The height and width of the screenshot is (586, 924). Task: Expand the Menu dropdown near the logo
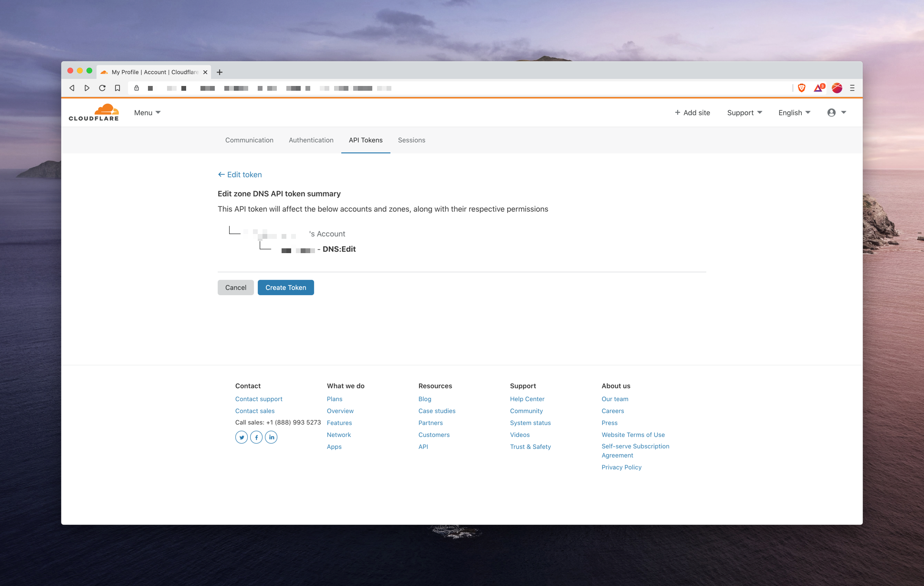tap(147, 113)
